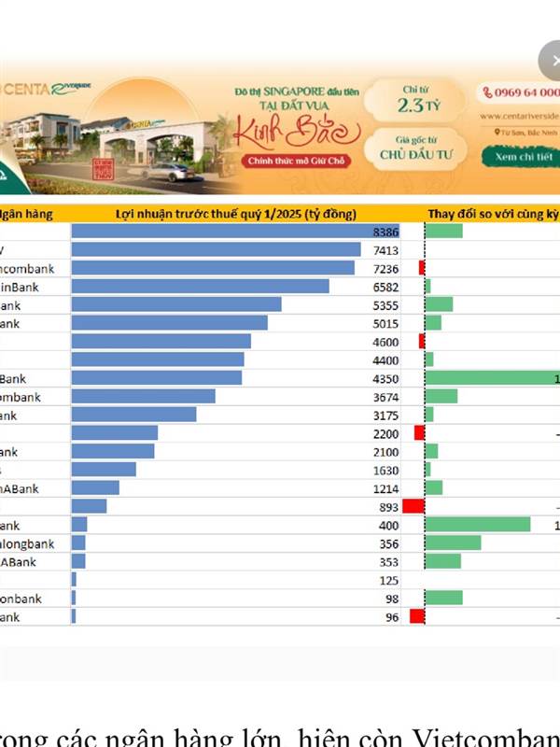Click the 'Chỉ từ 2.3 TỶ' price bubble

click(415, 100)
